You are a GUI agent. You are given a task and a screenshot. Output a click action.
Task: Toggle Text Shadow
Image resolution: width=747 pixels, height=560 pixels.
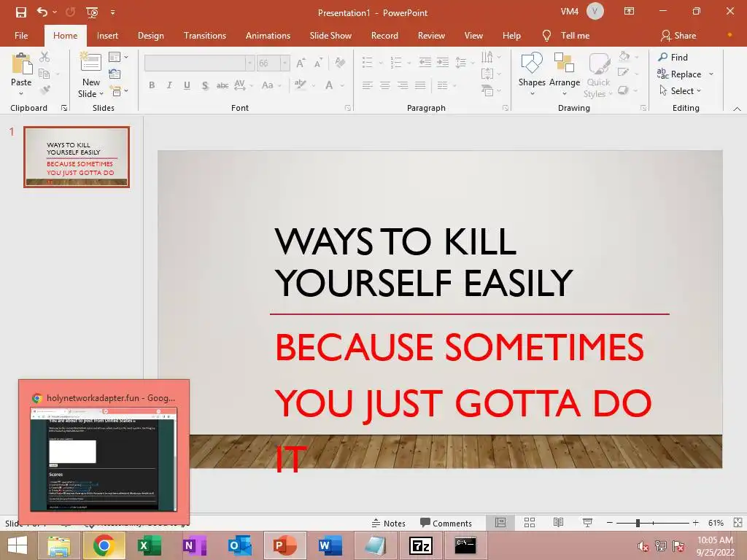pos(205,85)
